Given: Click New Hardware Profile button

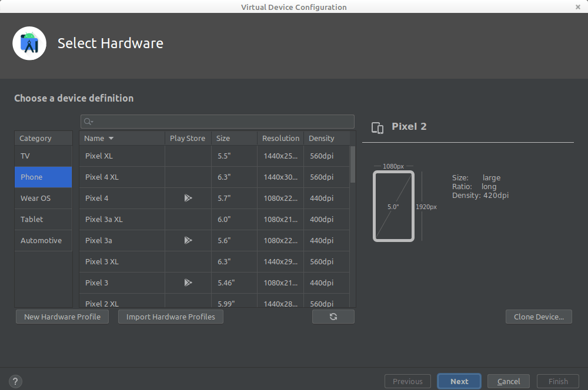Looking at the screenshot, I should point(62,317).
